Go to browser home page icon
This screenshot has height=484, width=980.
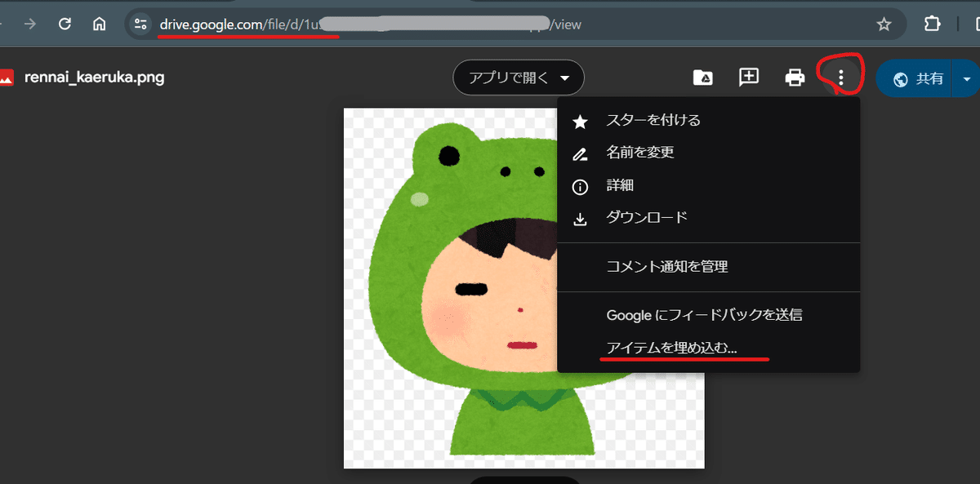99,24
